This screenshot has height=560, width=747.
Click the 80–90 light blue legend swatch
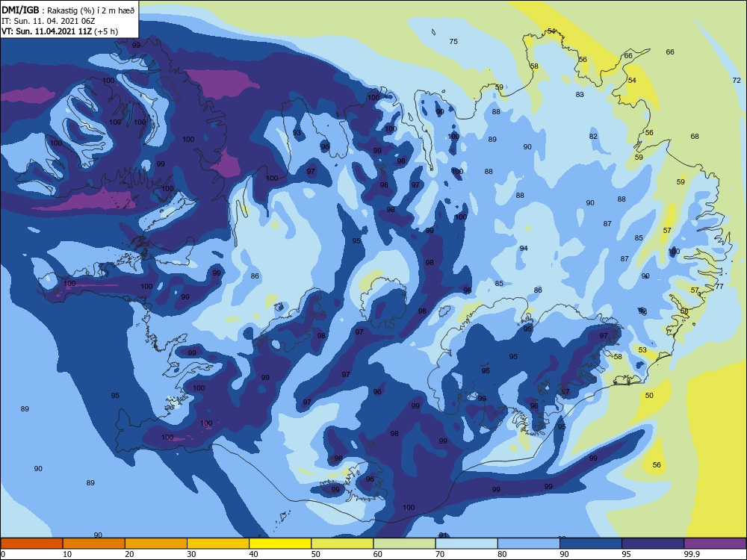pos(529,544)
